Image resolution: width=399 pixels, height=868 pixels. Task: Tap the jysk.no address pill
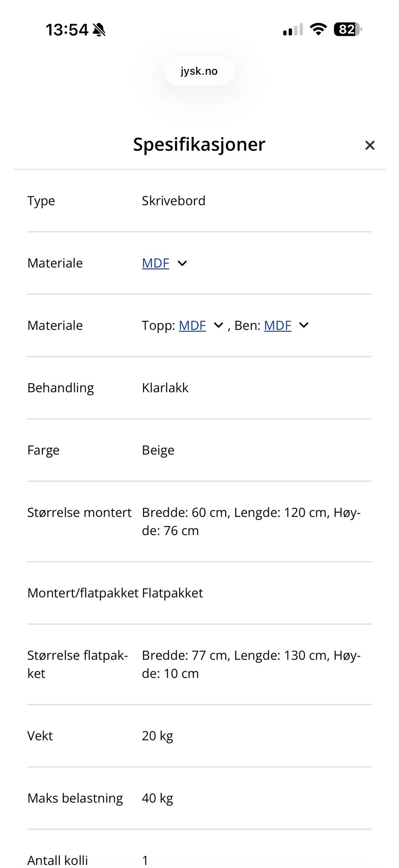pyautogui.click(x=199, y=71)
